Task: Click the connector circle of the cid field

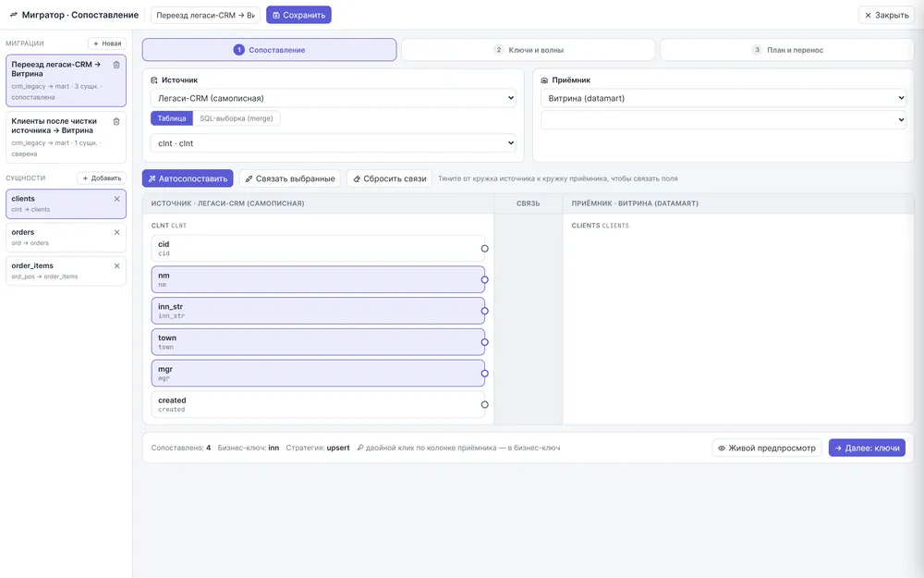Action: [x=484, y=249]
